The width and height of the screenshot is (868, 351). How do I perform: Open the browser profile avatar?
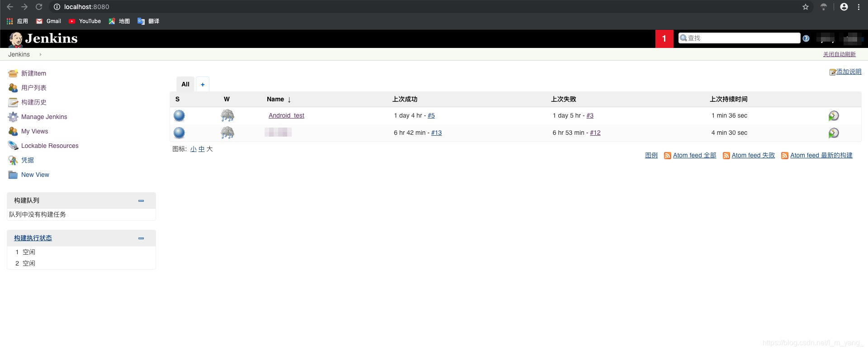coord(844,7)
